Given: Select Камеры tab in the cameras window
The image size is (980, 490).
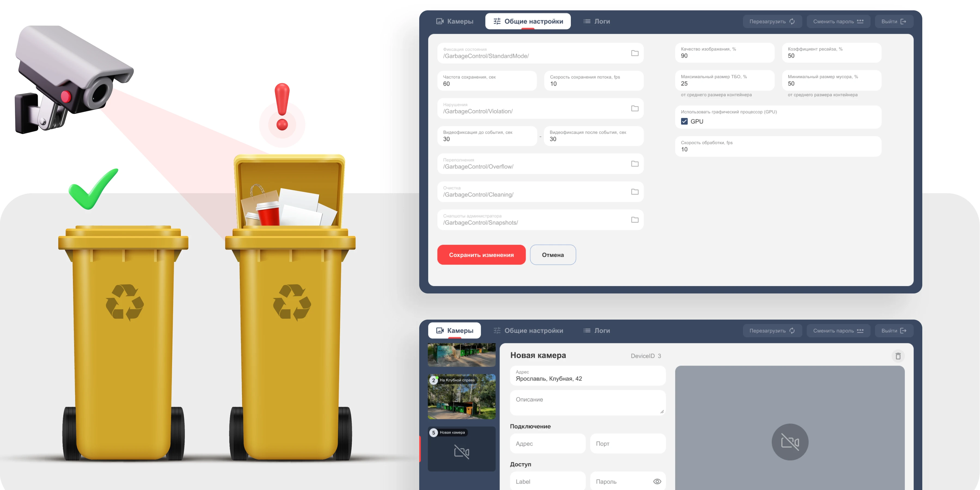Looking at the screenshot, I should click(x=455, y=330).
